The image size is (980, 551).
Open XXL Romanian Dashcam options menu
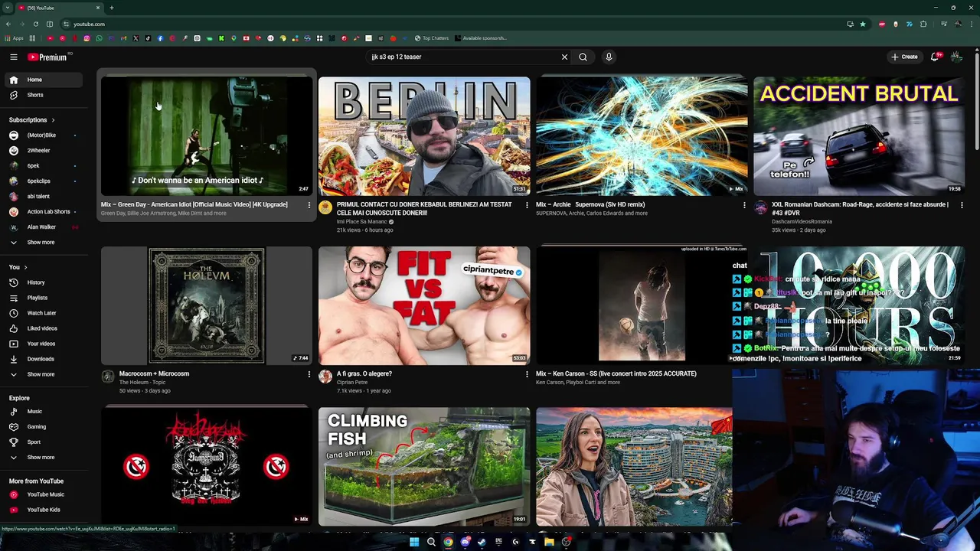tap(962, 205)
